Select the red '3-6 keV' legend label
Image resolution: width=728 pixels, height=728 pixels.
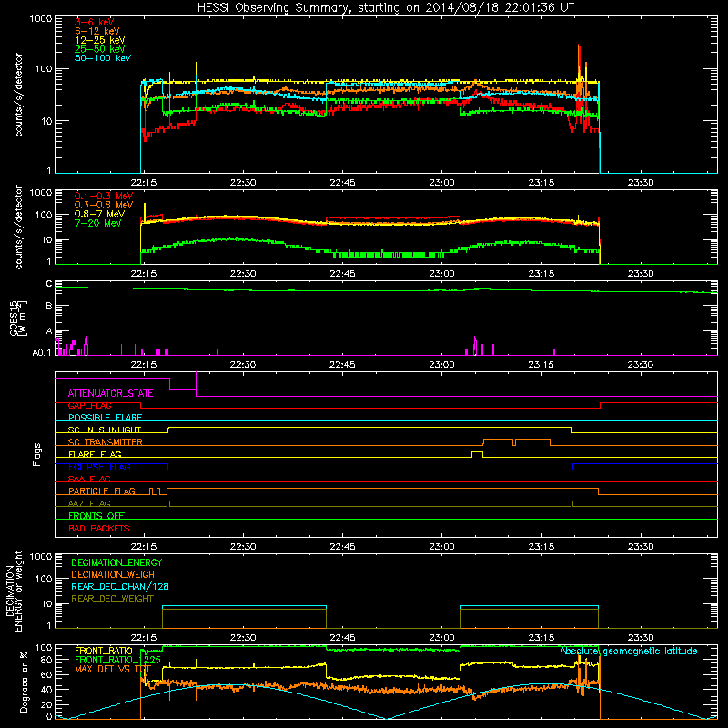pyautogui.click(x=95, y=22)
